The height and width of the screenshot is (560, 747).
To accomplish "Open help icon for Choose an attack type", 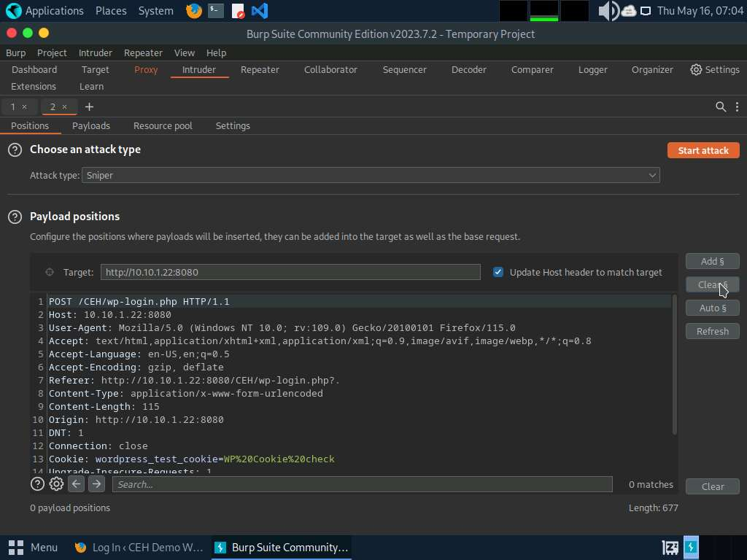I will tap(15, 149).
